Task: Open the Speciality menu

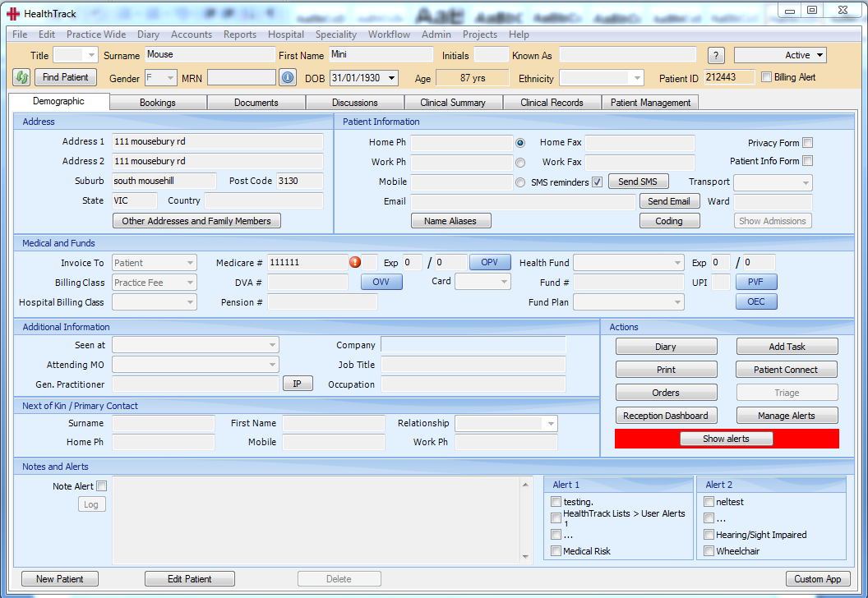Action: [x=336, y=34]
